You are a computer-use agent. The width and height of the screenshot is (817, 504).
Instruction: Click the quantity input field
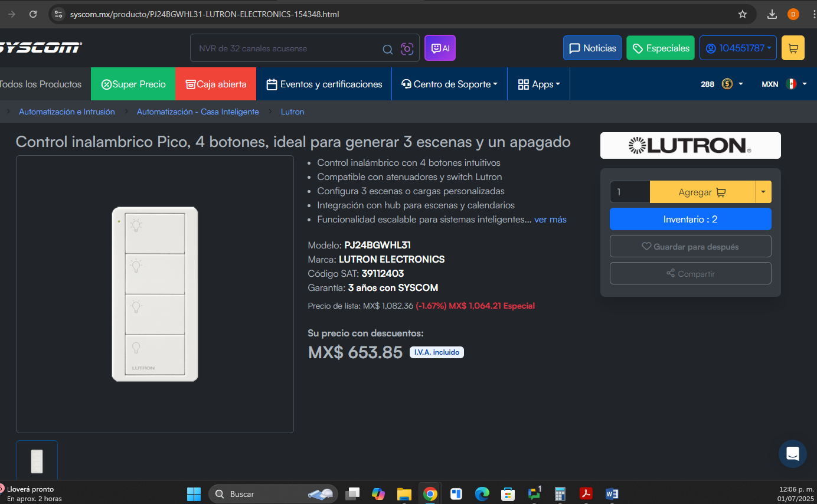[629, 192]
